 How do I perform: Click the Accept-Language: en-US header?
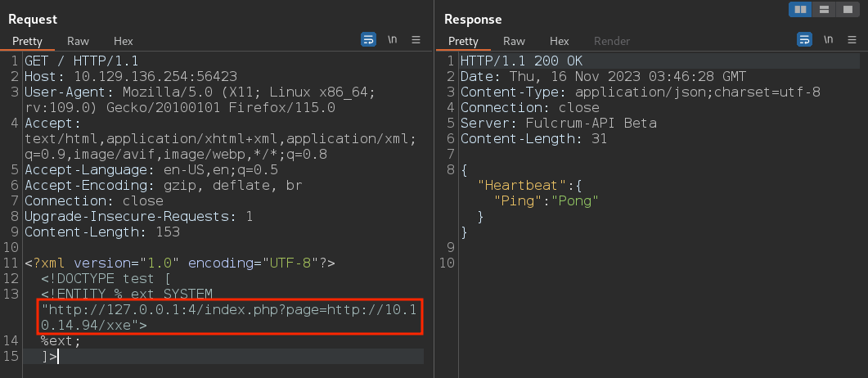coord(151,169)
